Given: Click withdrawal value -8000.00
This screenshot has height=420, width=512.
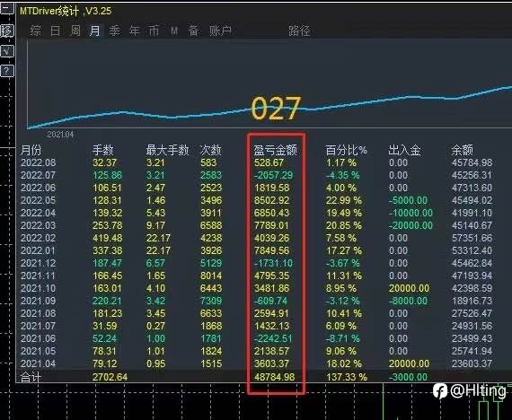Looking at the screenshot, I should [408, 301].
